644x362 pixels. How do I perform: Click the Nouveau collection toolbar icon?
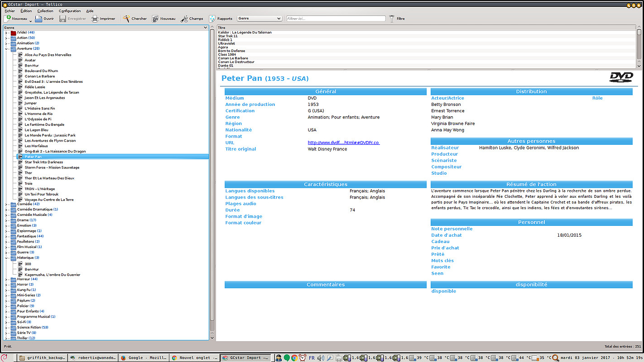[7, 19]
